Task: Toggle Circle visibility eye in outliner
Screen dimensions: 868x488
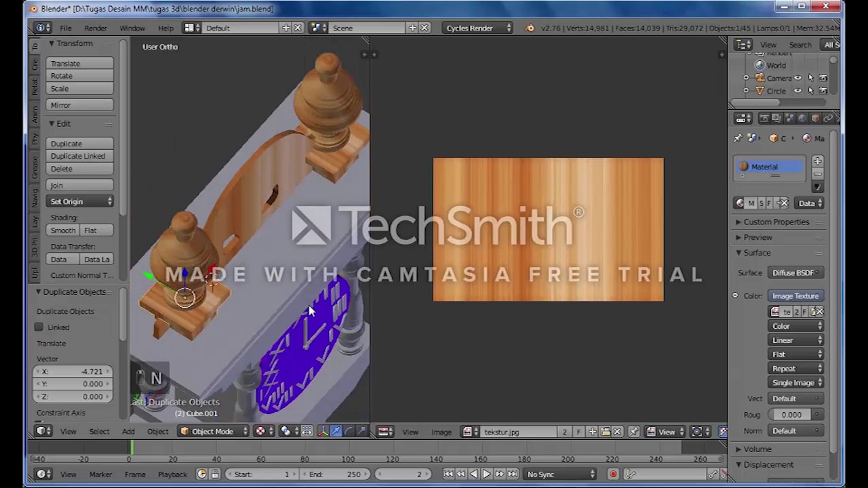Action: click(797, 91)
